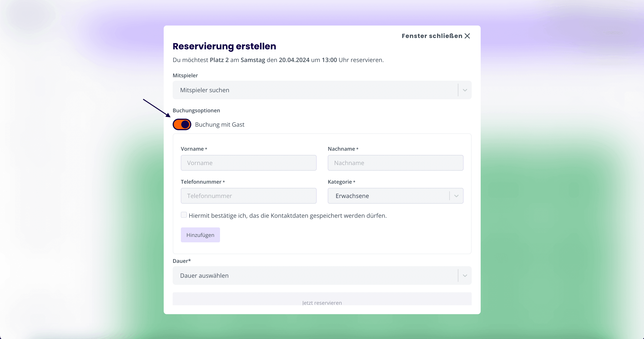
Task: Click the Fenster schließen text link
Action: coord(432,36)
